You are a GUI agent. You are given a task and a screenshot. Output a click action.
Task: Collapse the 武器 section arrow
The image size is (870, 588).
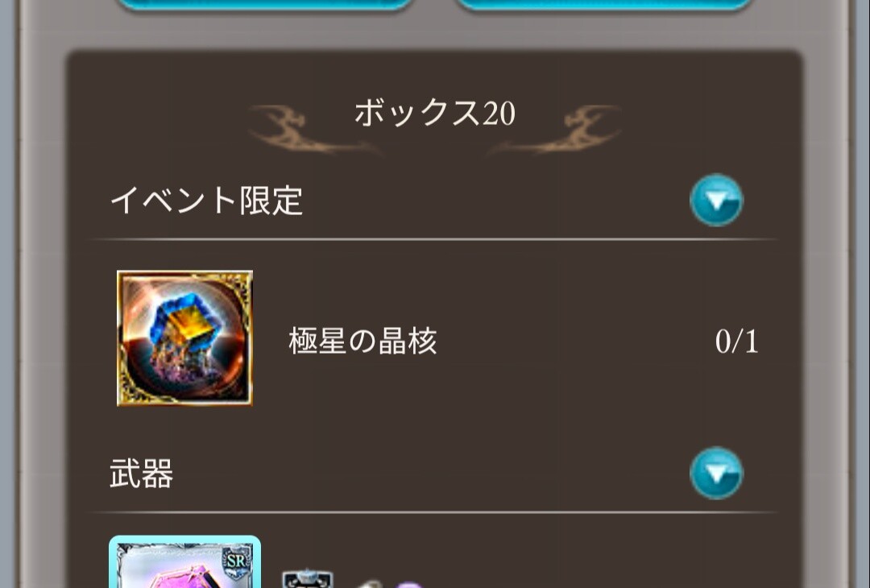tap(716, 473)
